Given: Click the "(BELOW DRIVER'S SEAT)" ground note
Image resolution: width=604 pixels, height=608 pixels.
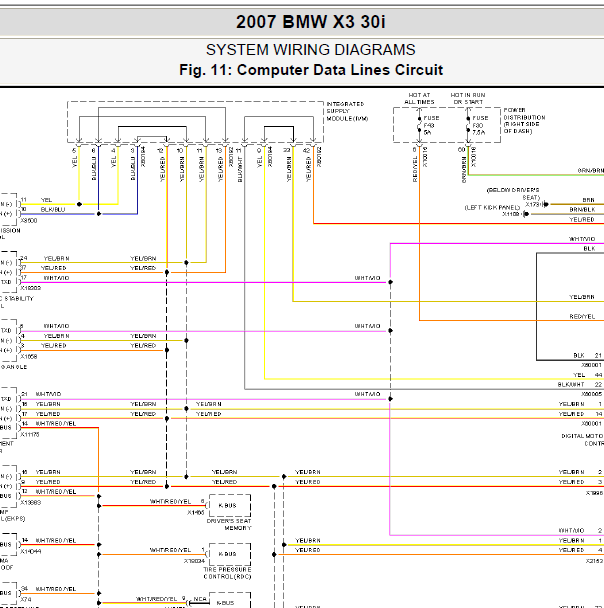Looking at the screenshot, I should 513,193.
